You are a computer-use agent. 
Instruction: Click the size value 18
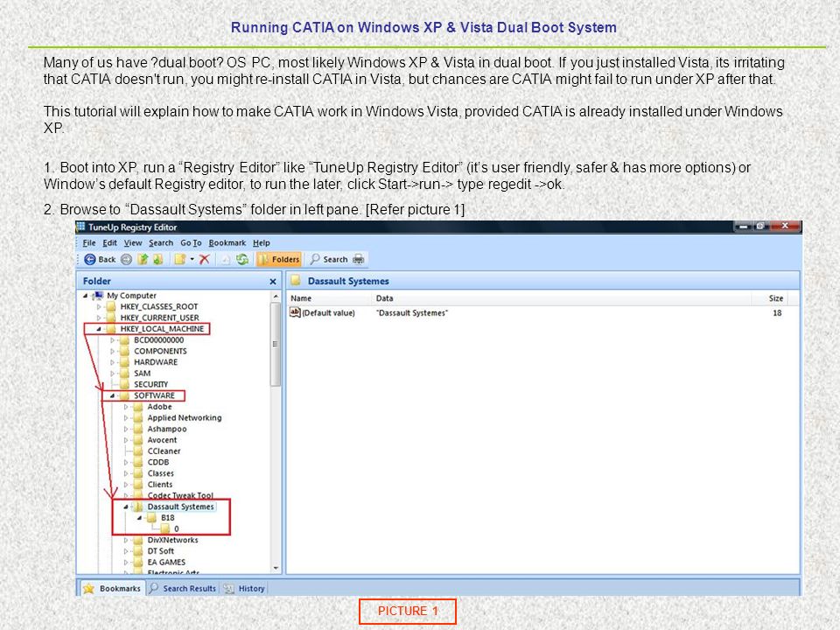[x=777, y=313]
